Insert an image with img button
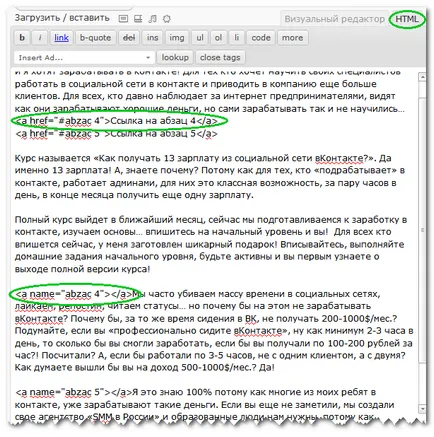The height and width of the screenshot is (437, 434). 177,38
